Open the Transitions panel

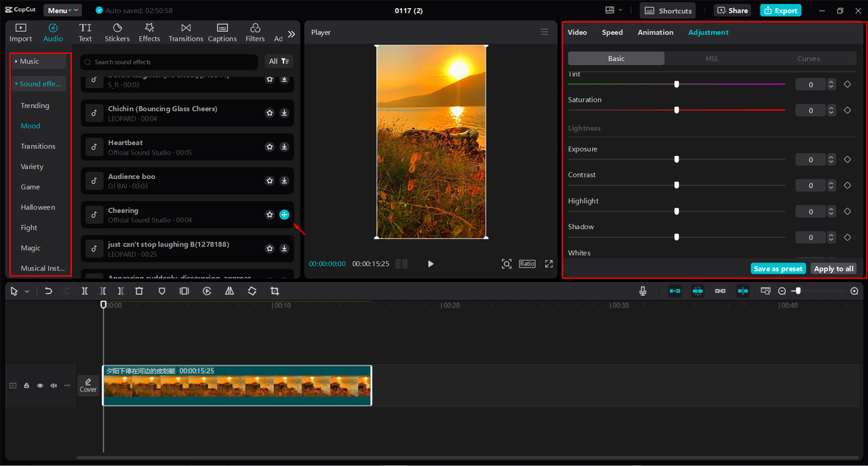pyautogui.click(x=186, y=33)
